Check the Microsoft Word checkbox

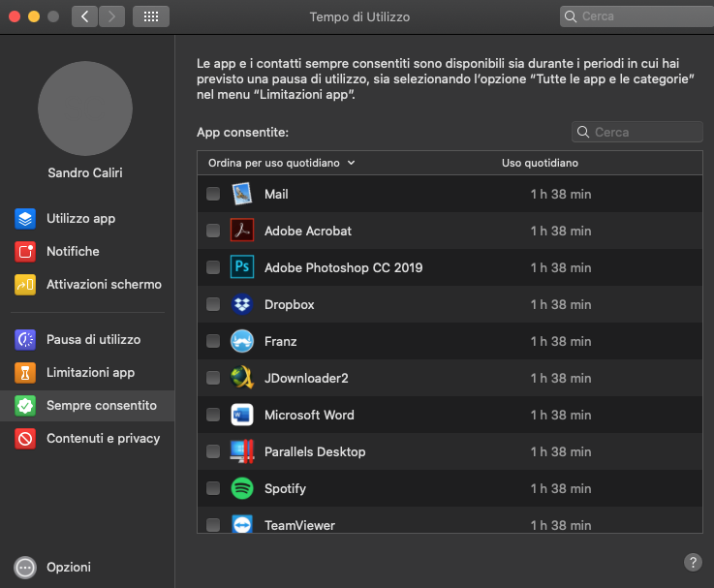(x=213, y=415)
